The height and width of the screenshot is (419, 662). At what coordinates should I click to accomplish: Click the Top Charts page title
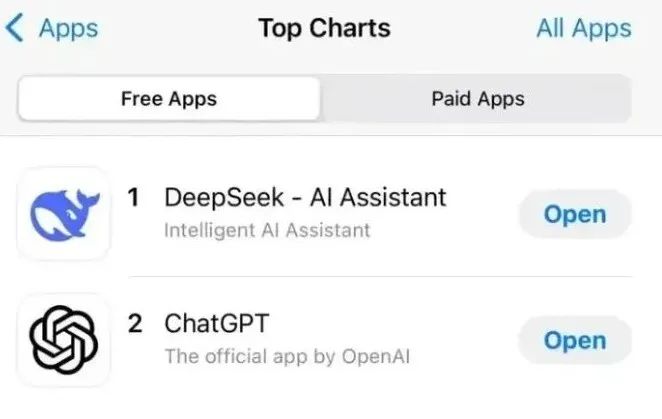pos(324,29)
